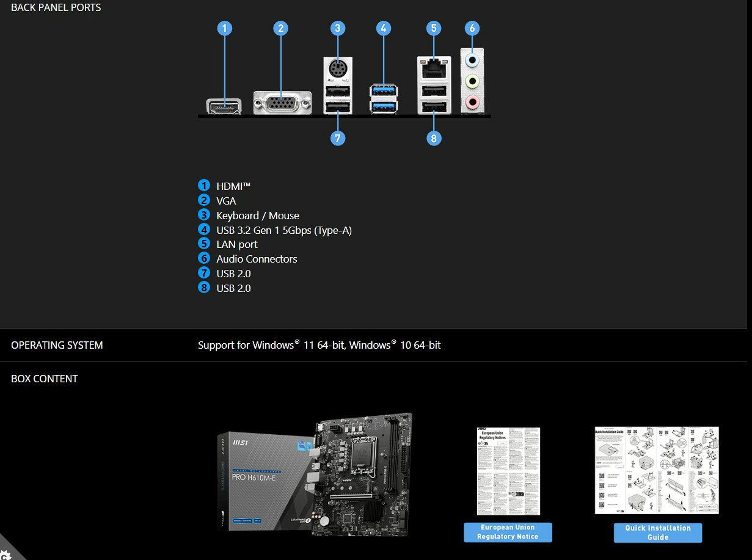The width and height of the screenshot is (752, 560).
Task: Click diagram callout 7 under the USB 2.0 ports
Action: point(338,138)
